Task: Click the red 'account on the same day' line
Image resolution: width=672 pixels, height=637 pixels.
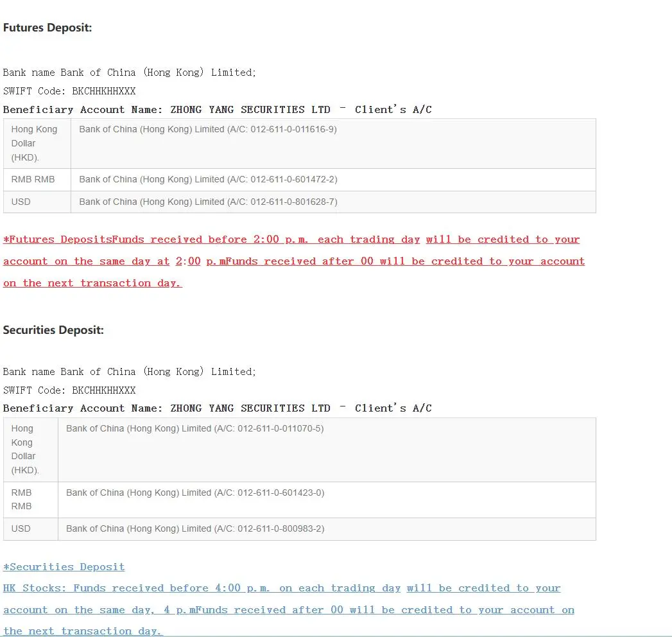Action: pyautogui.click(x=294, y=261)
